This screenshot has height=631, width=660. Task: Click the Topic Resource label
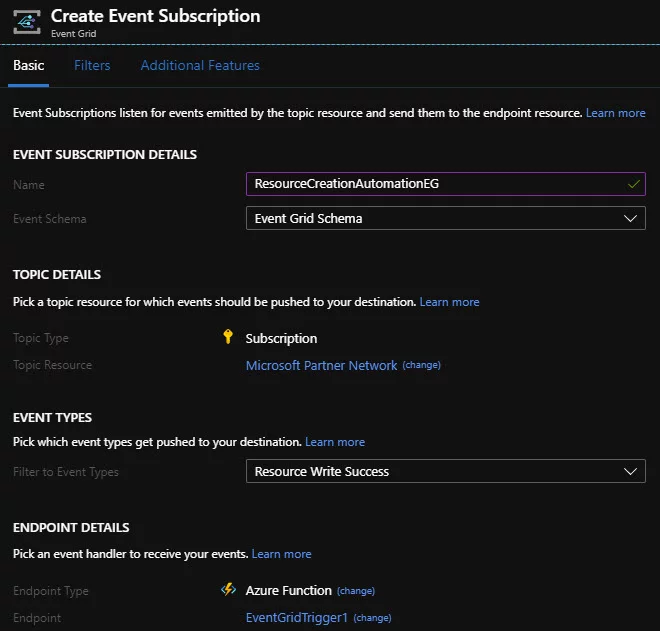pos(52,365)
